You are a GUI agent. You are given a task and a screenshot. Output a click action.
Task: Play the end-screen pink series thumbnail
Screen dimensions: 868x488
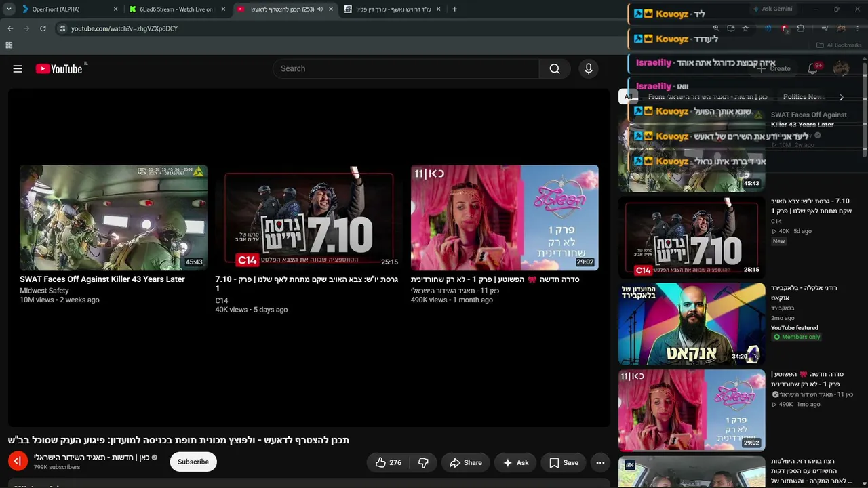(505, 218)
